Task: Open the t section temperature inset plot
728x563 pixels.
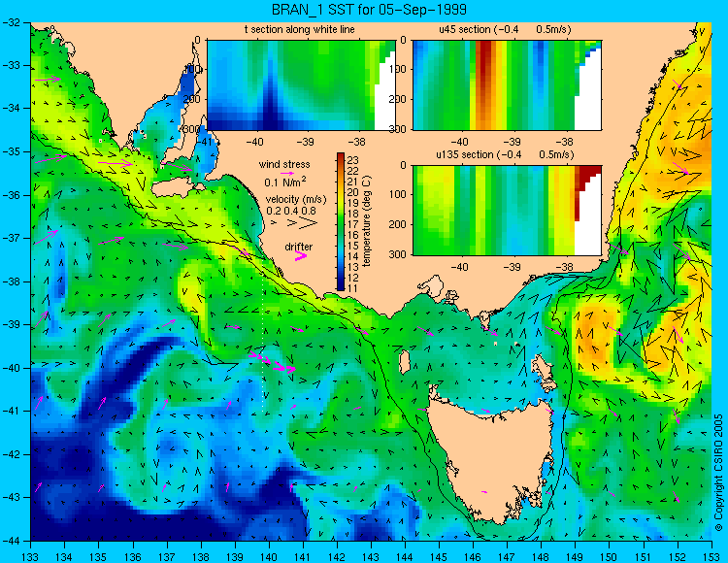Action: 301,85
